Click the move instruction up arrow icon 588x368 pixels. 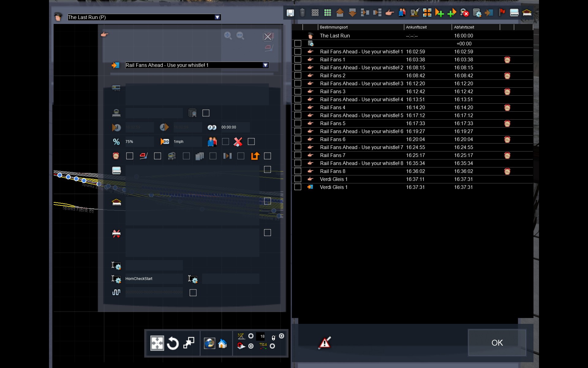[x=340, y=13]
